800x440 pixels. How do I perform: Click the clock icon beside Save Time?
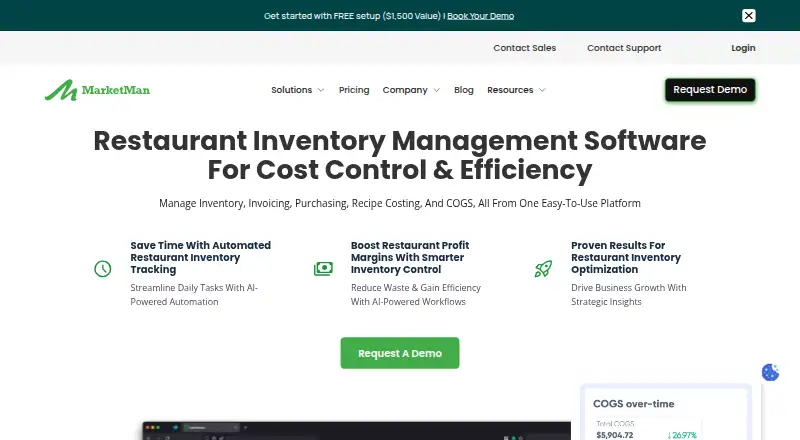coord(103,268)
